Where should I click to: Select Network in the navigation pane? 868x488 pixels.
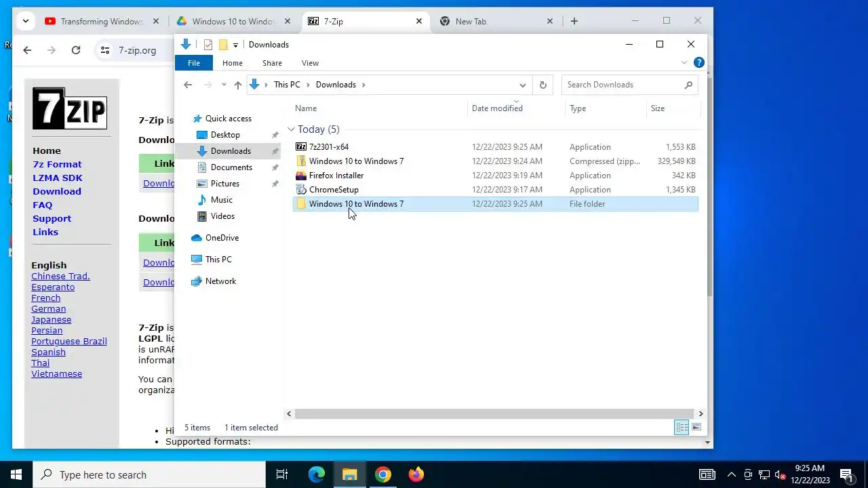[220, 281]
